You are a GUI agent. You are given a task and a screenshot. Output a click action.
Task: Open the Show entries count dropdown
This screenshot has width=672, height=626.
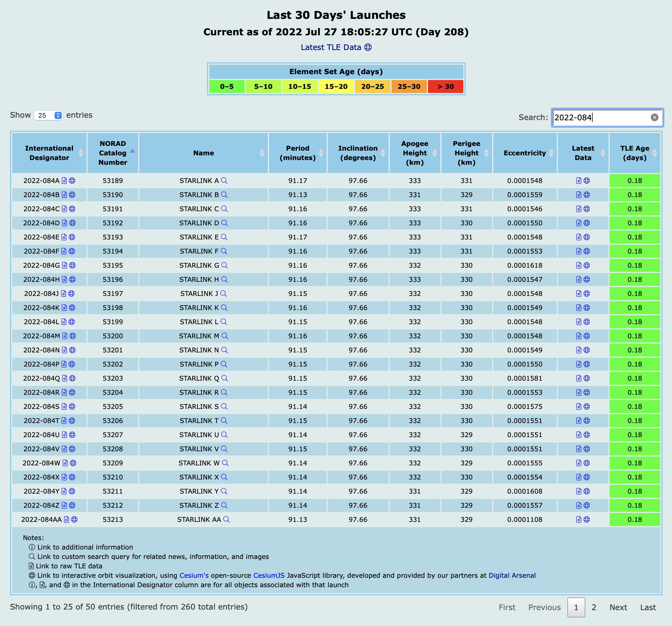click(x=48, y=115)
